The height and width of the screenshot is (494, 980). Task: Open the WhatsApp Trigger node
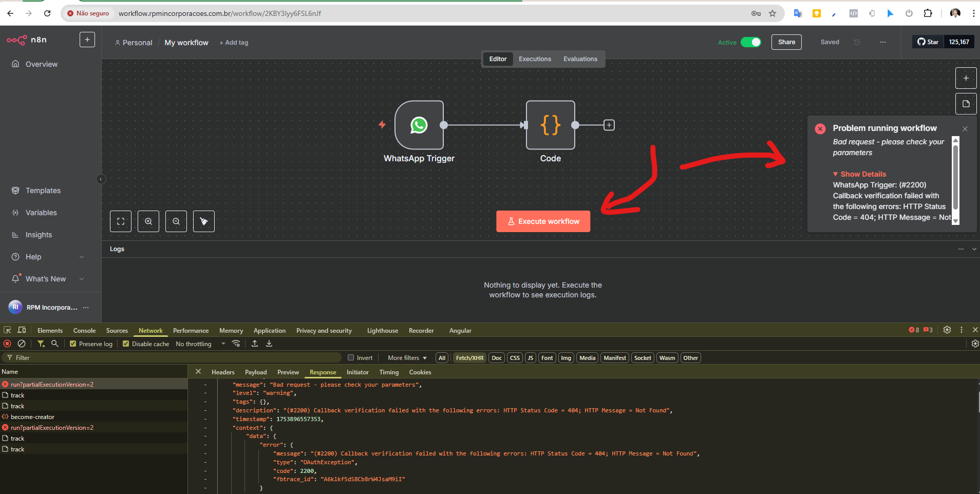(x=419, y=125)
